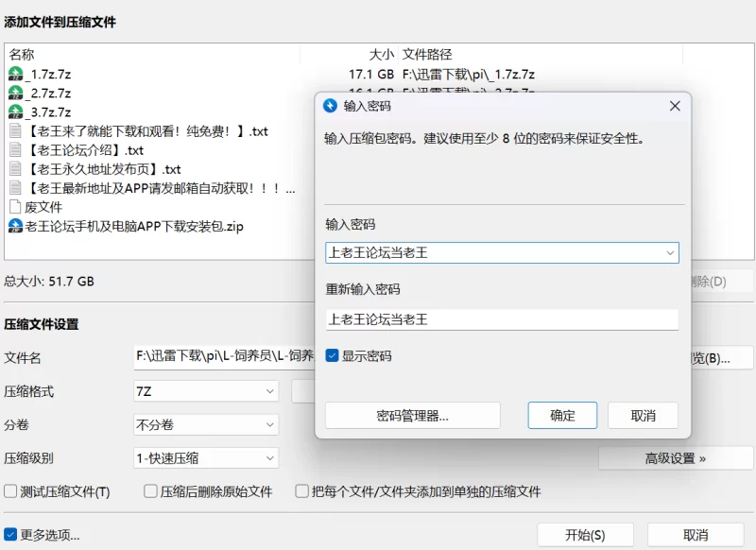The width and height of the screenshot is (756, 550).
Task: Enable 测试压缩文件(T) checkbox
Action: pos(11,491)
